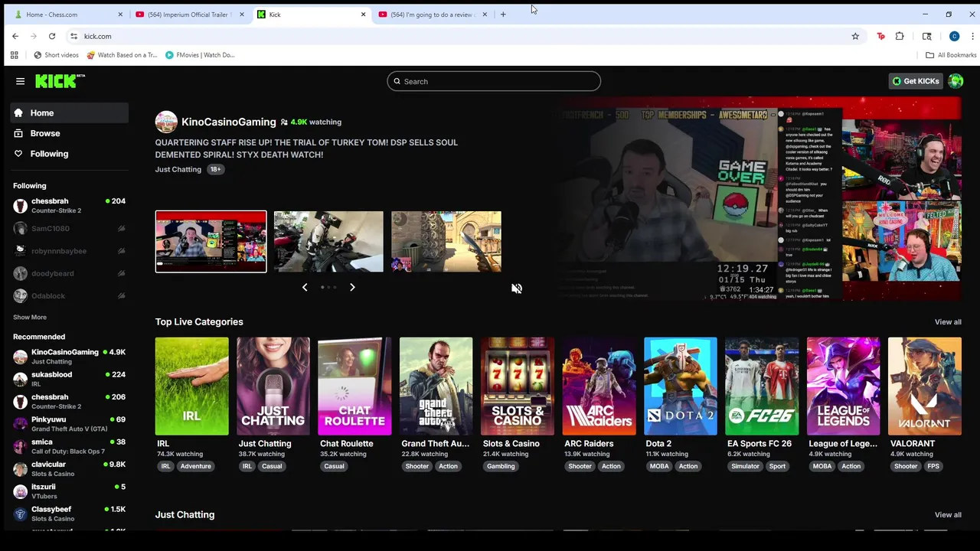Image resolution: width=980 pixels, height=551 pixels.
Task: Open the Chrome apps grid shortcut
Action: pos(14,55)
